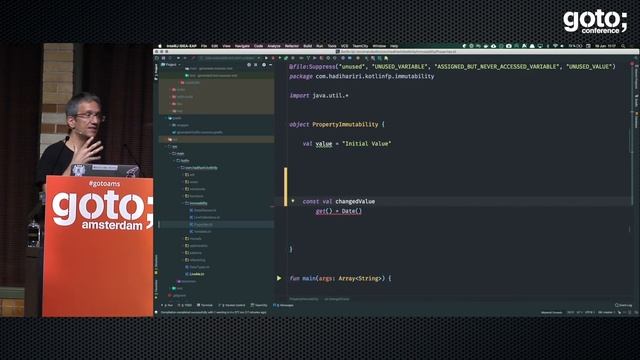Open the Edit menu

(x=215, y=46)
